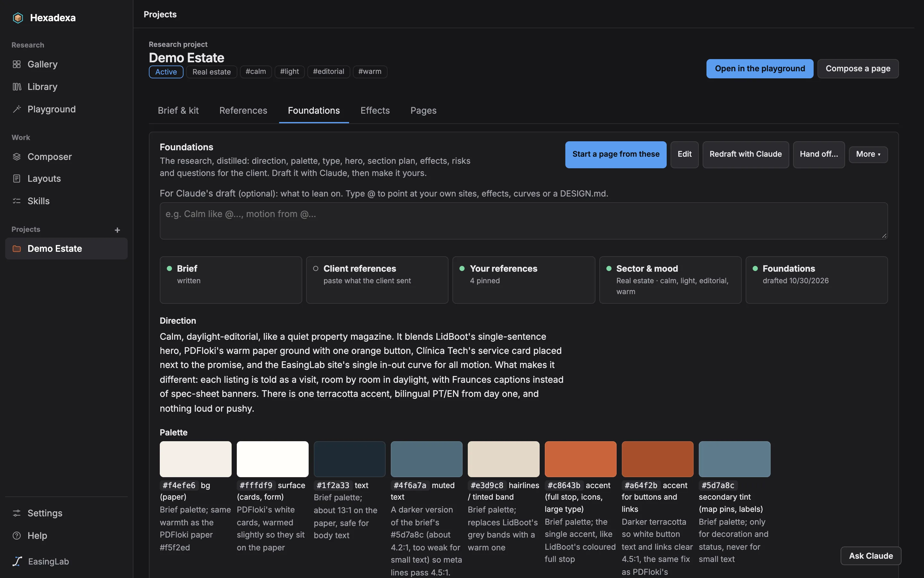Switch to the Effects tab
The image size is (924, 578).
[x=375, y=111]
